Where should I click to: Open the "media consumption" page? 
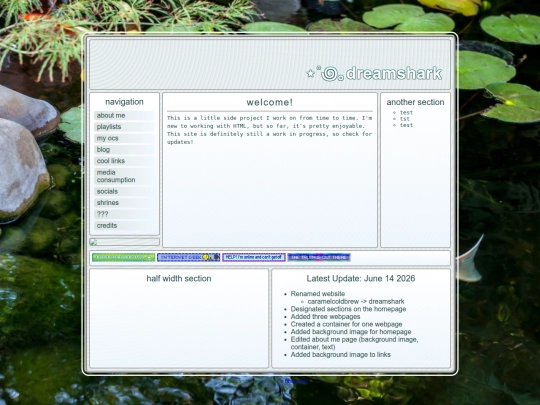pos(124,176)
